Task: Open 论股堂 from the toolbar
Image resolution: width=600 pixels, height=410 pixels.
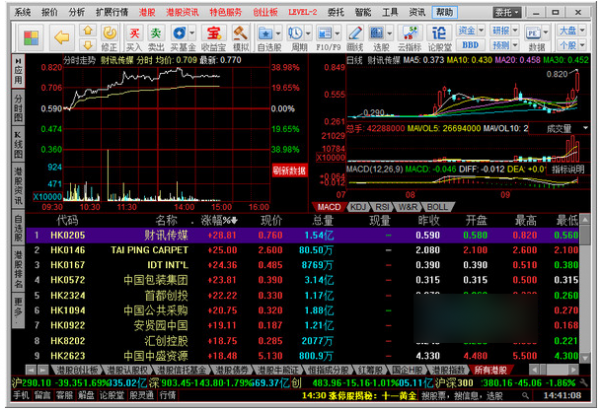Action: pos(439,38)
